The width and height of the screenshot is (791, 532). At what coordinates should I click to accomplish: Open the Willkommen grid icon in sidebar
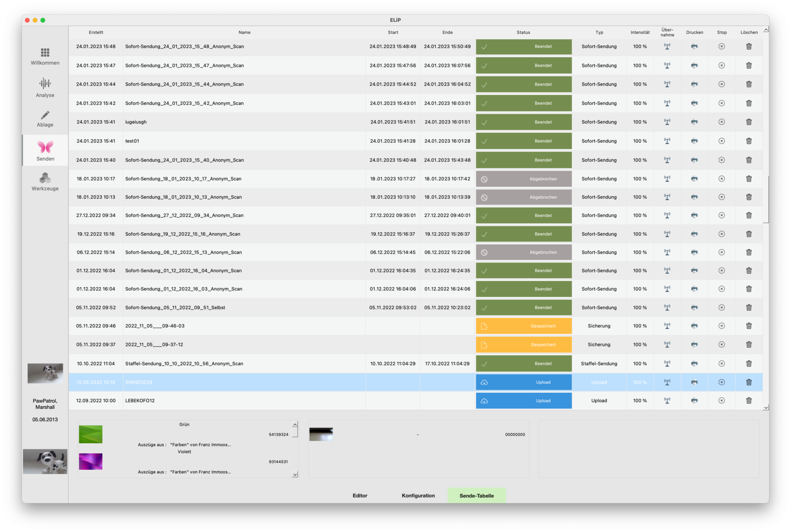point(45,53)
